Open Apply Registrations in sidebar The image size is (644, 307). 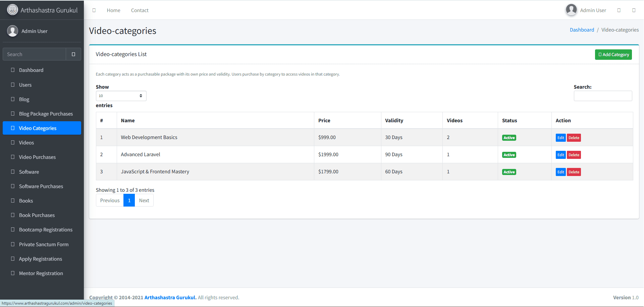[42, 259]
